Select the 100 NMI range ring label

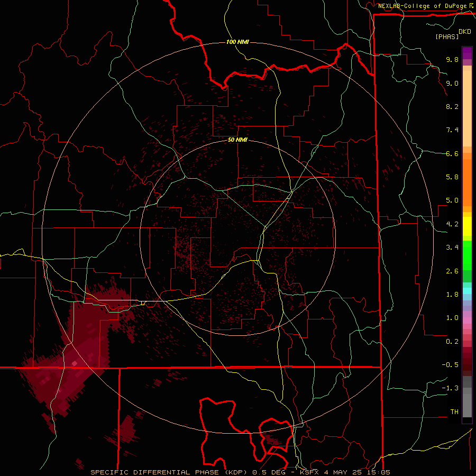coord(237,42)
